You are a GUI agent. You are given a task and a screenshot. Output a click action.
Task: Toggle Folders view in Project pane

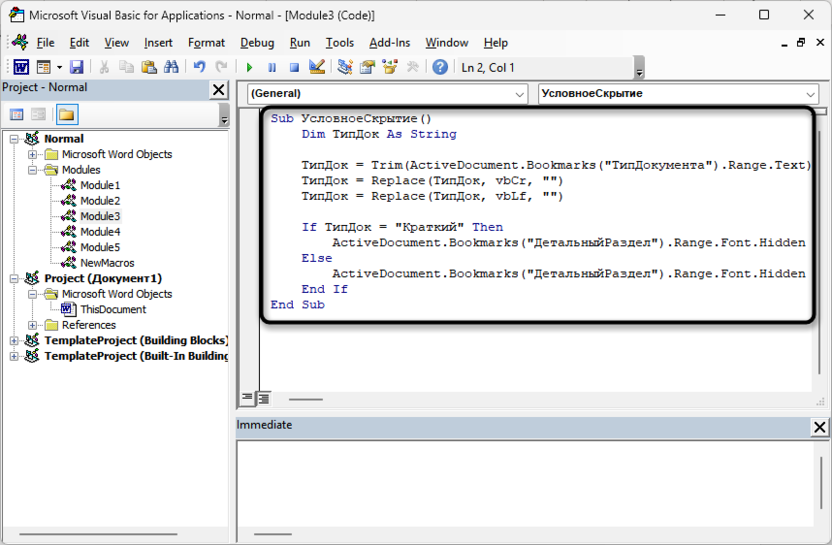pos(66,115)
